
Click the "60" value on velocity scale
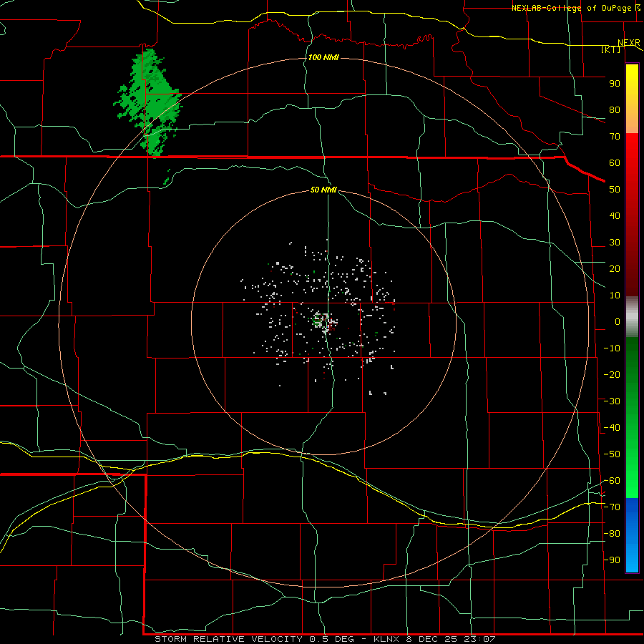click(x=615, y=163)
